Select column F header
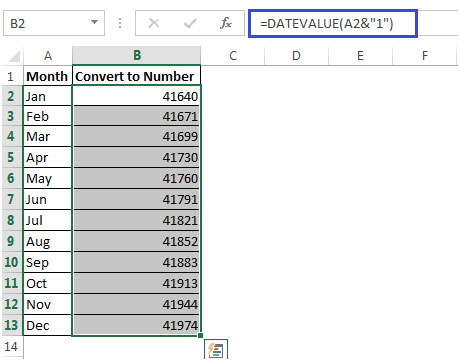 (425, 56)
